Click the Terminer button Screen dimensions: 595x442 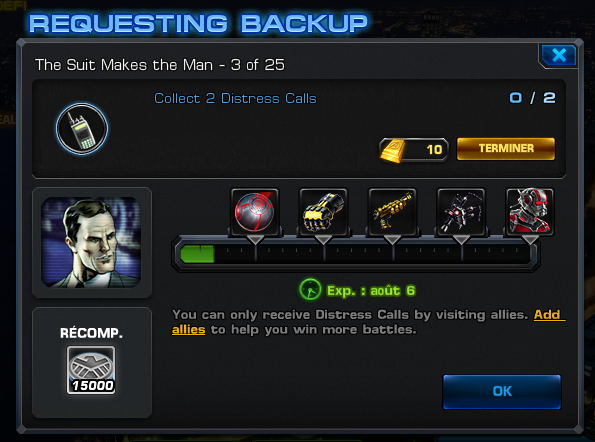click(506, 149)
